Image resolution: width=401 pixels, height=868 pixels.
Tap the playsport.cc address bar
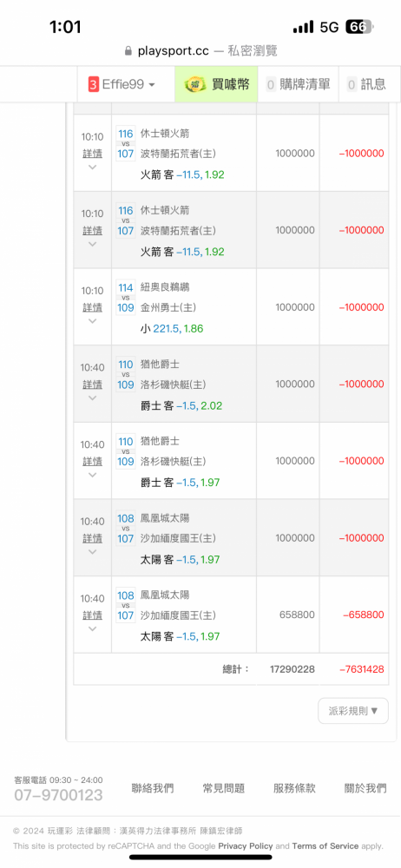pos(200,51)
